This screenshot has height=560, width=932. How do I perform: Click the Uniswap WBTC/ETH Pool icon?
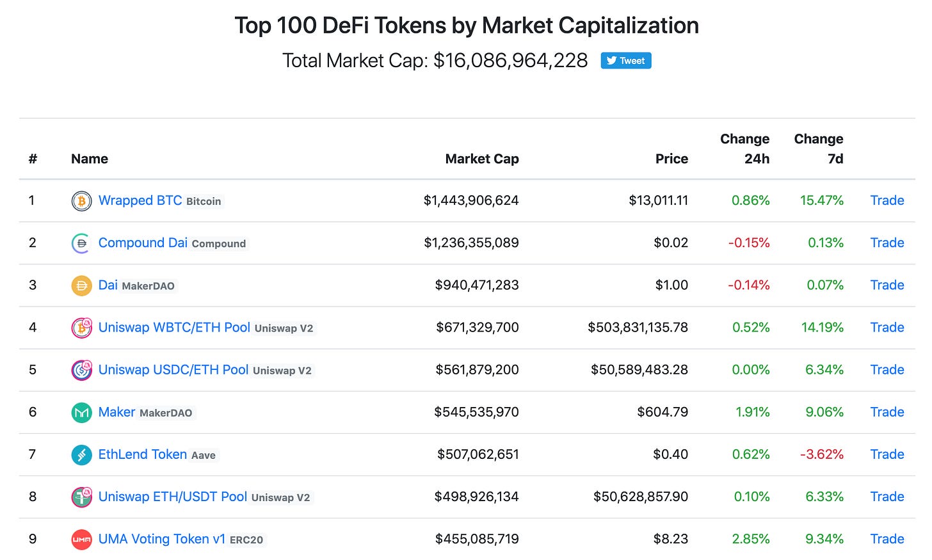pyautogui.click(x=81, y=328)
